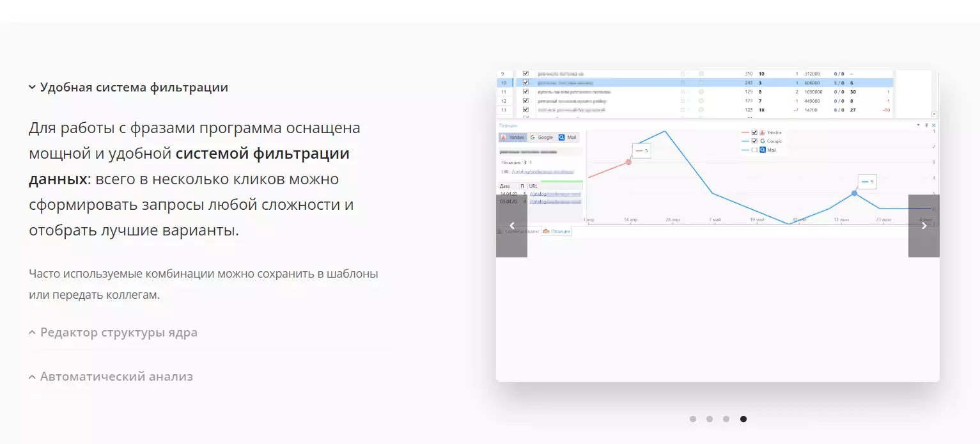Switch to the Mail search engine tab
Screen dimensions: 980x444
pyautogui.click(x=568, y=138)
